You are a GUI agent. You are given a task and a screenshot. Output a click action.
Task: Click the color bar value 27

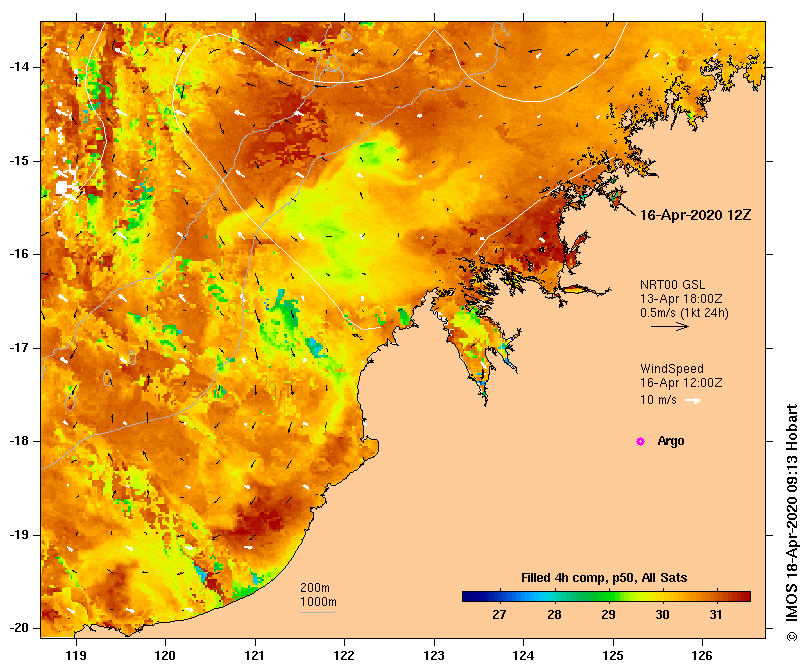(x=499, y=615)
